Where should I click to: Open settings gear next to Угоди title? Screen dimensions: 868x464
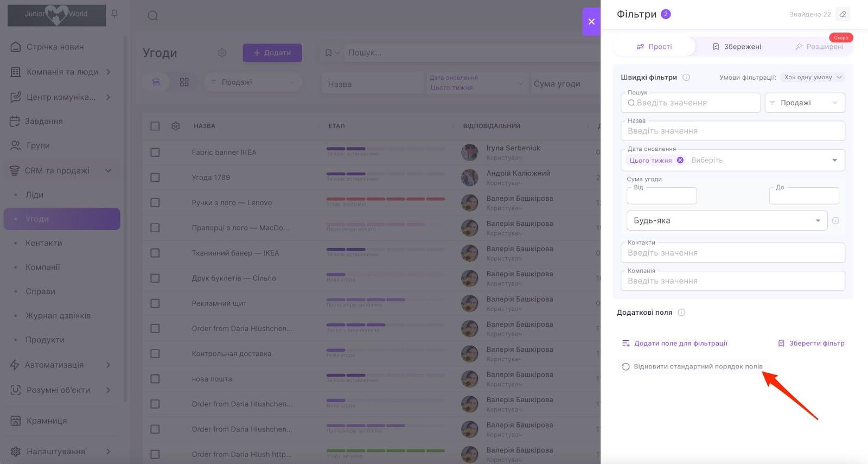(x=222, y=53)
